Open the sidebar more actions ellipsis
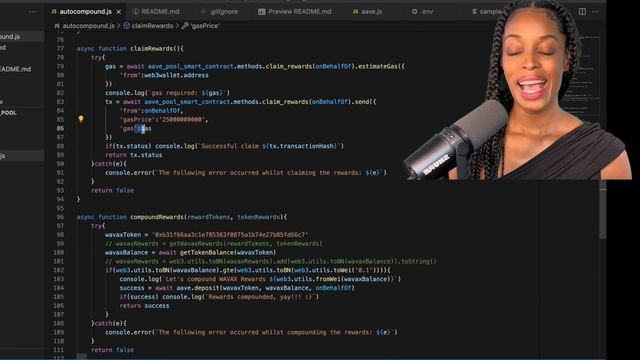Viewport: 640px width, 360px height. (33, 12)
